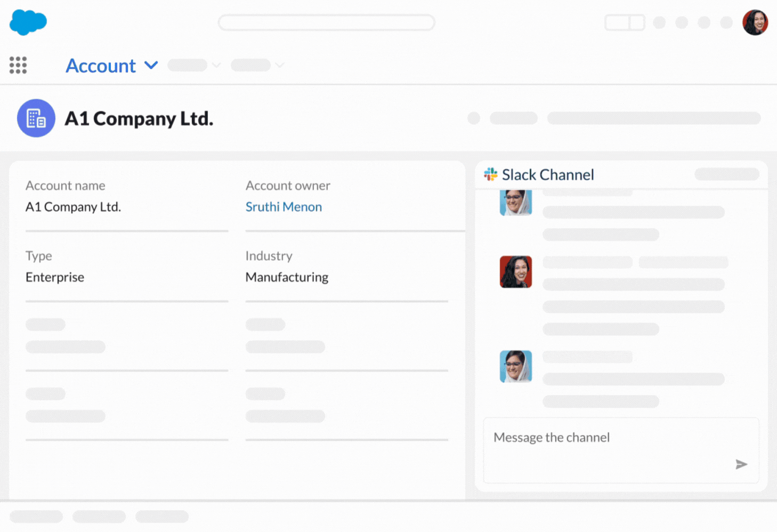The image size is (777, 532).
Task: Expand the Account tab dropdown chevron
Action: 151,65
